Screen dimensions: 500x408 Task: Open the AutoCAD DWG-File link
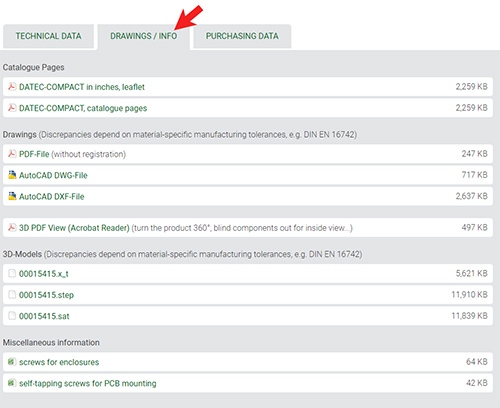click(53, 175)
